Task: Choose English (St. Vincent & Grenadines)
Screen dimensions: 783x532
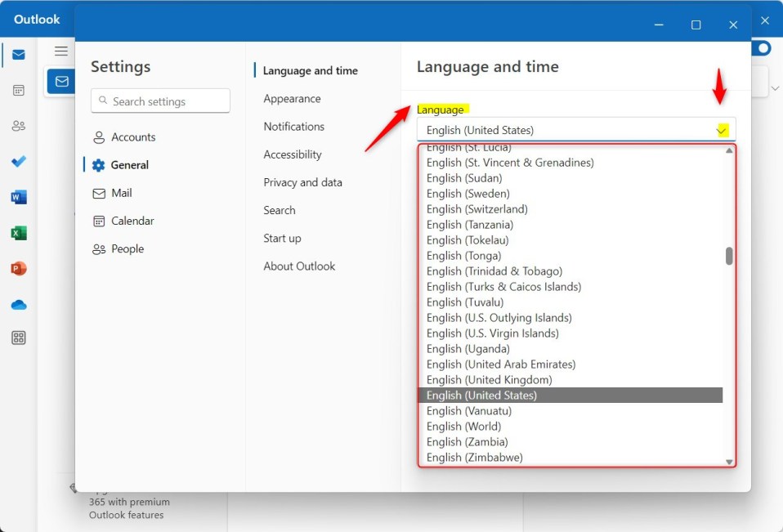Action: 570,163
